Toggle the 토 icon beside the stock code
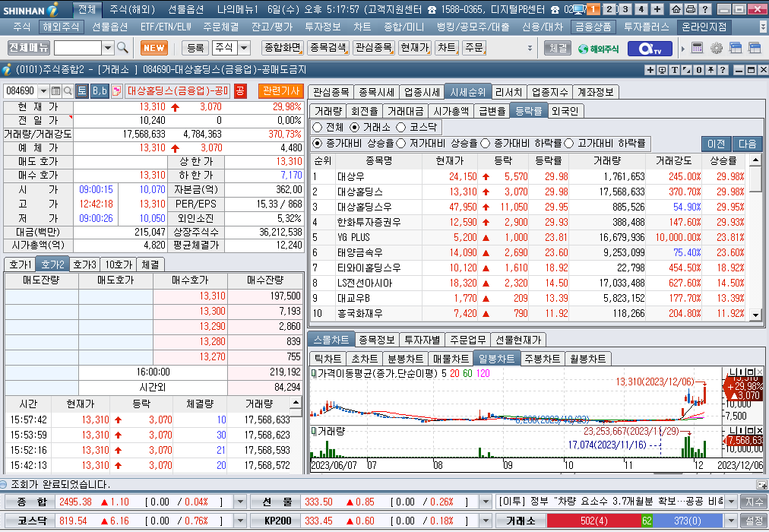This screenshot has height=532, width=769. click(x=82, y=90)
